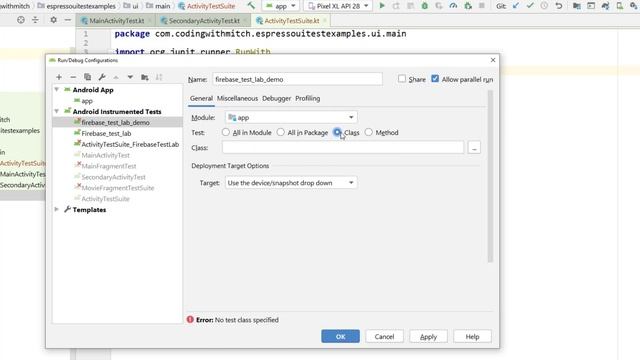Viewport: 640px width, 360px height.
Task: Click the Profile app gauge icon
Action: pyautogui.click(x=453, y=6)
